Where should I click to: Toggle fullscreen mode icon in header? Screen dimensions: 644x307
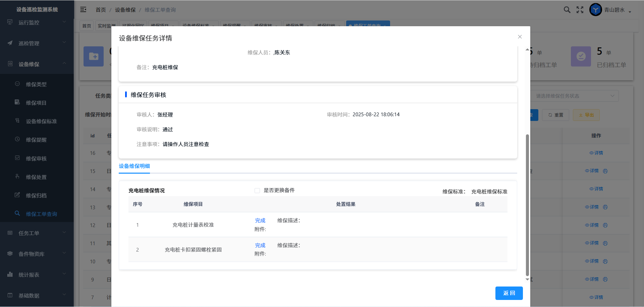(x=580, y=10)
